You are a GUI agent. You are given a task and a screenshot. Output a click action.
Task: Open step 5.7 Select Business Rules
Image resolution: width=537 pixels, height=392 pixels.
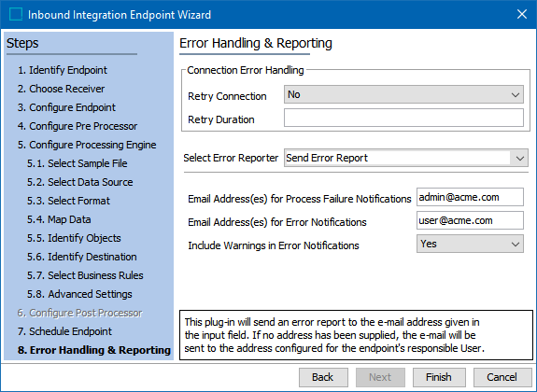(85, 275)
